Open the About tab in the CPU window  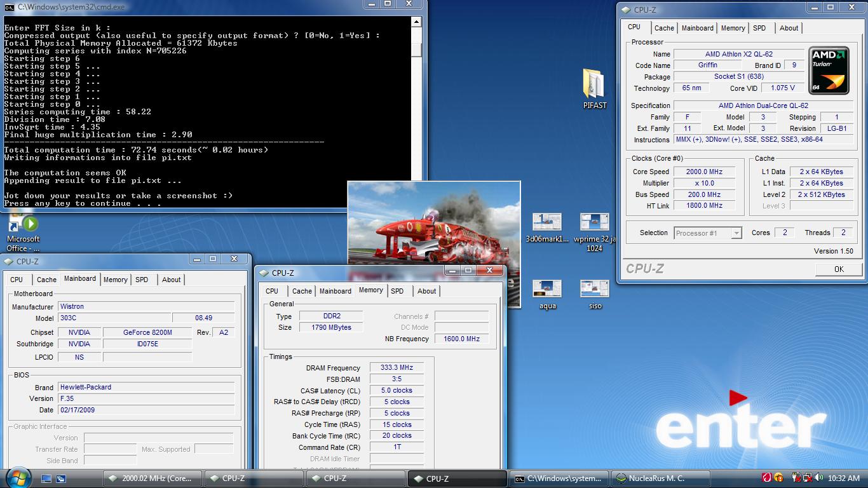tap(789, 28)
